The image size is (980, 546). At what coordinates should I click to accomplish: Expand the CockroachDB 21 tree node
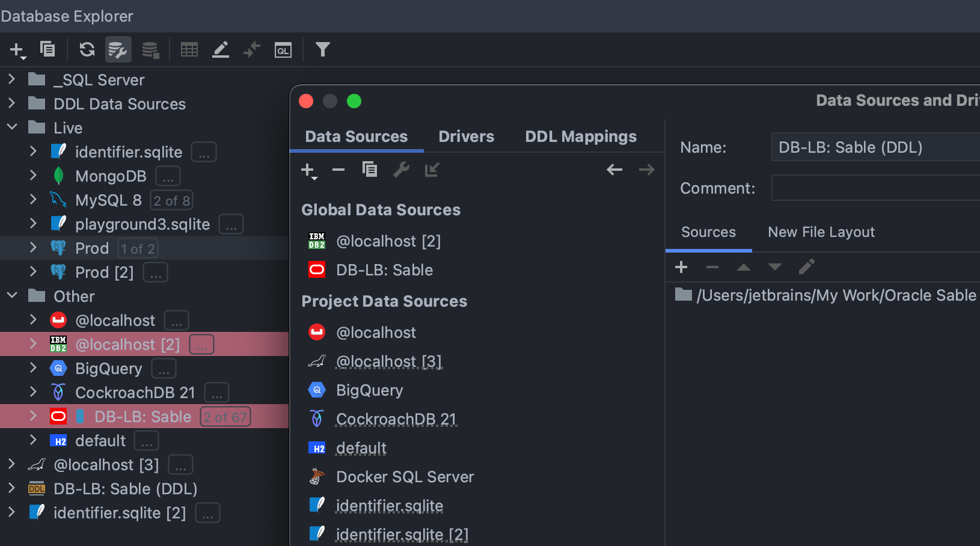point(33,391)
